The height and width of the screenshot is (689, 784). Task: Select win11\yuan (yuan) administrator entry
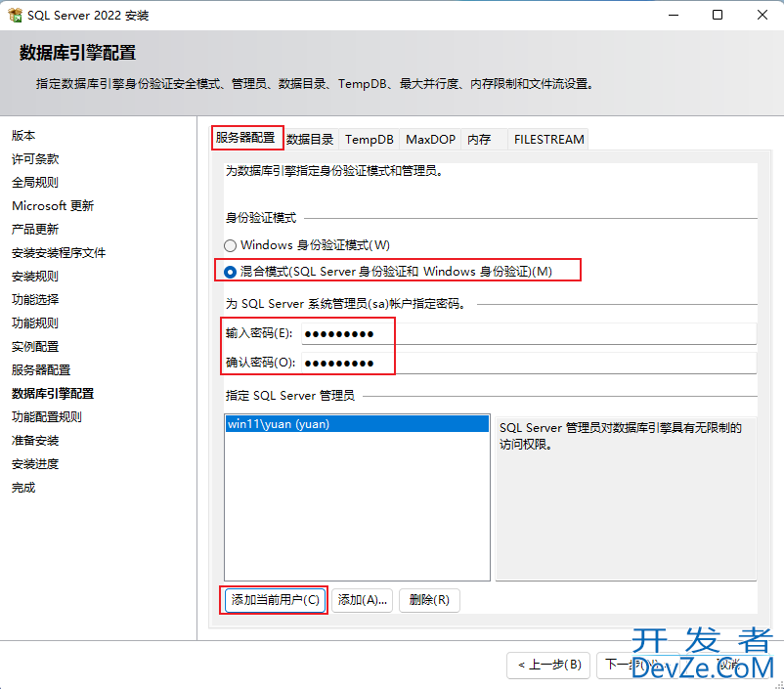pos(357,424)
